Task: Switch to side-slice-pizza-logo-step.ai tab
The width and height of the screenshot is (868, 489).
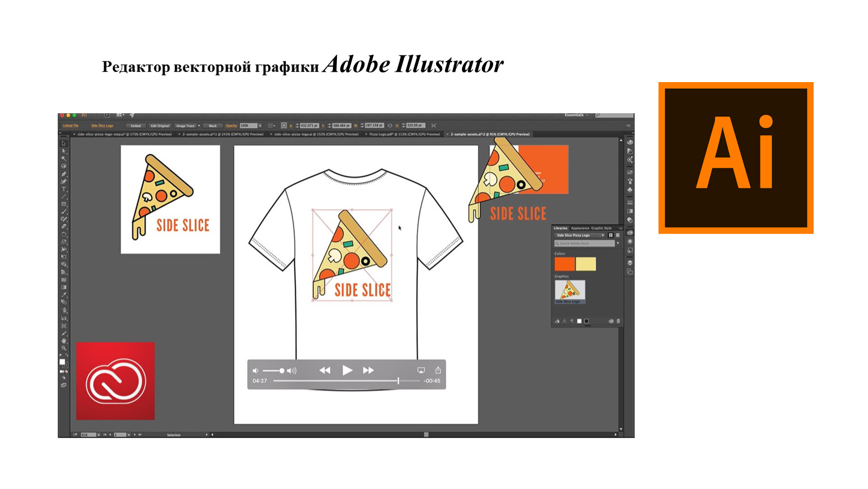Action: (x=123, y=135)
